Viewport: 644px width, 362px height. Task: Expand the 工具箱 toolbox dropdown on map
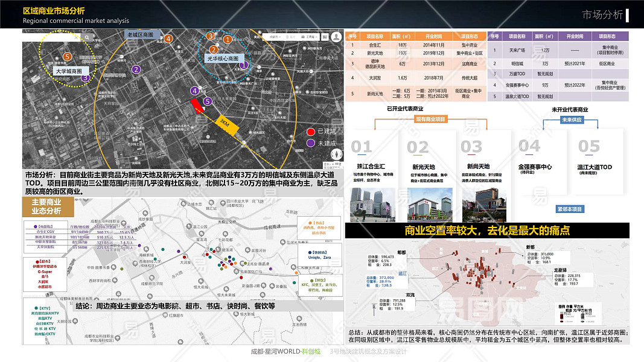(x=310, y=37)
